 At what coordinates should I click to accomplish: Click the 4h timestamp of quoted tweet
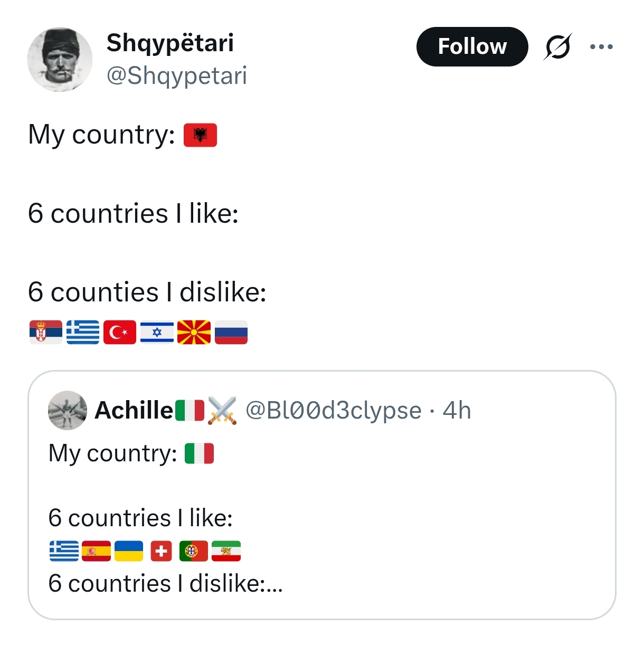(x=457, y=410)
